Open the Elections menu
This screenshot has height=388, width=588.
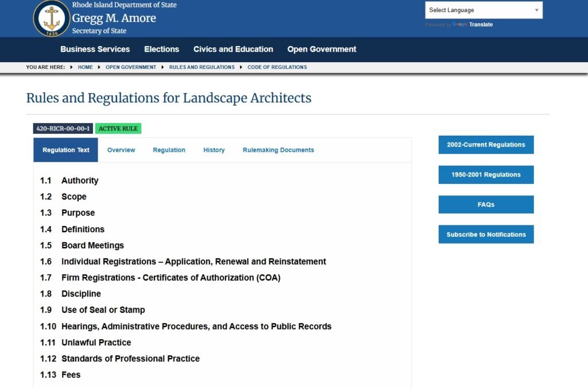[x=161, y=49]
